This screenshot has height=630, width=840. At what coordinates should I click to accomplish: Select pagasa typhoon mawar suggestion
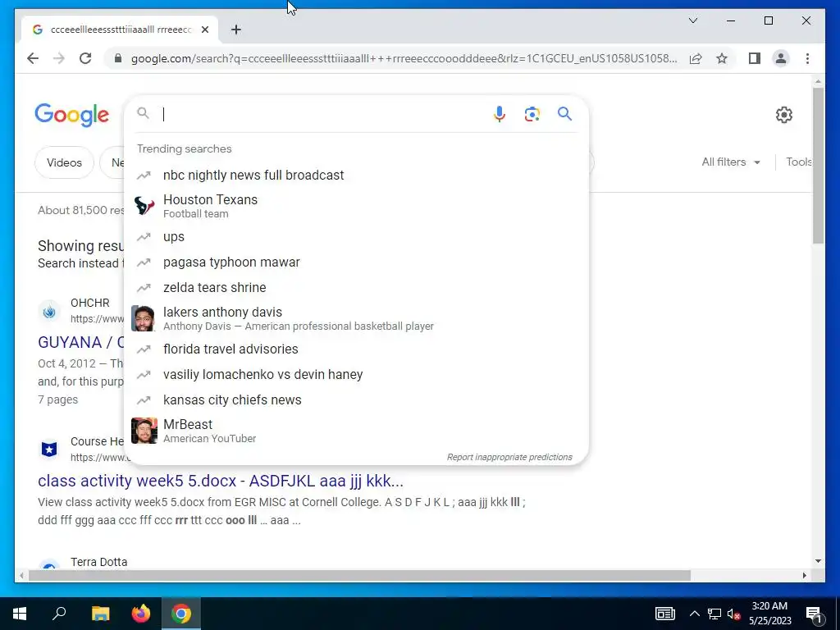click(x=356, y=262)
